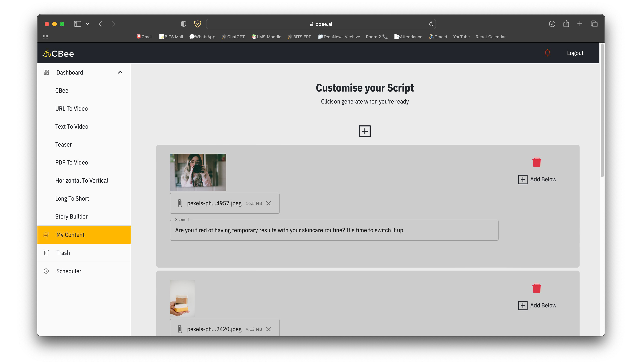Click the red delete icon for Scene 2

click(537, 288)
